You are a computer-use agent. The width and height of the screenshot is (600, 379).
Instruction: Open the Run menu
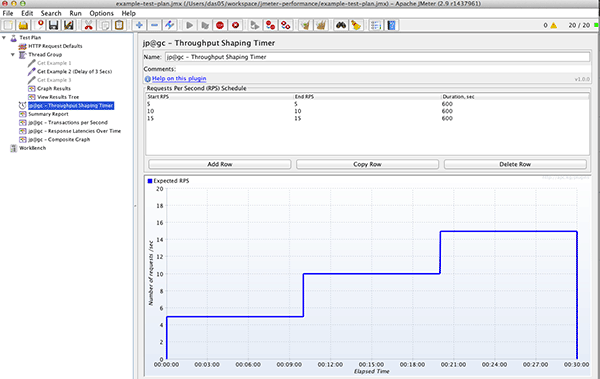(75, 13)
